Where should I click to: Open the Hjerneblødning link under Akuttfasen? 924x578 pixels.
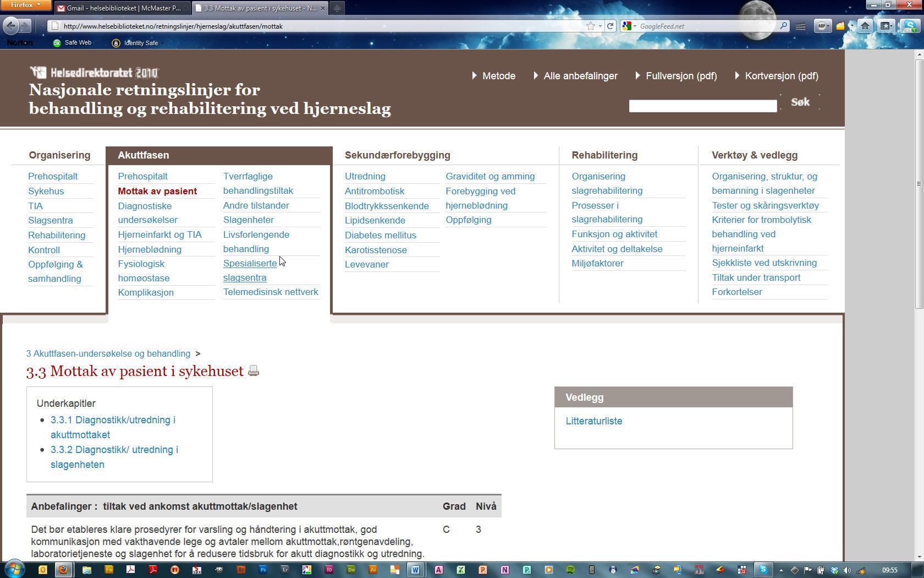[x=150, y=249]
